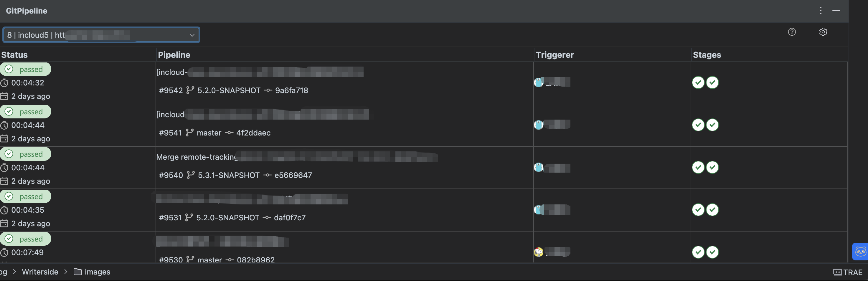Click the passed badge for pipeline #9542
This screenshot has width=868, height=281.
coord(26,70)
